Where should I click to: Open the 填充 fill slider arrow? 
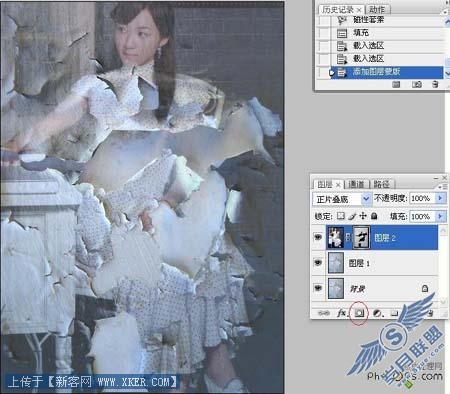[x=440, y=216]
